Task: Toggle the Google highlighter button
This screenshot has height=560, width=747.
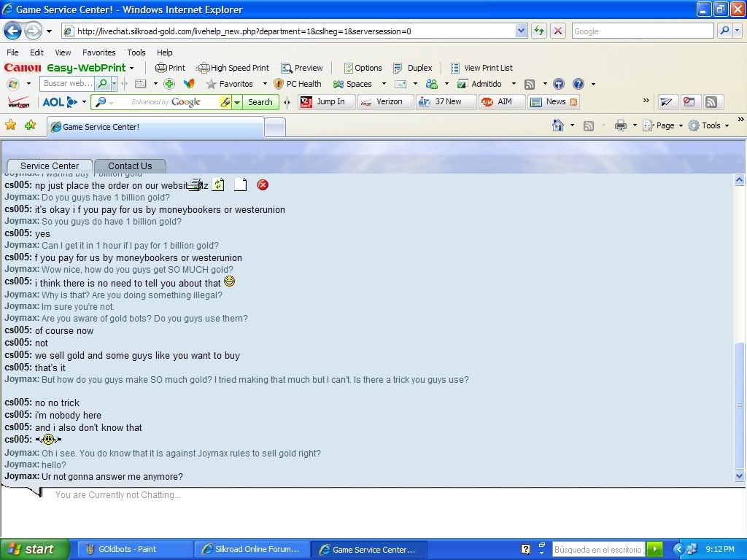Action: (x=225, y=102)
